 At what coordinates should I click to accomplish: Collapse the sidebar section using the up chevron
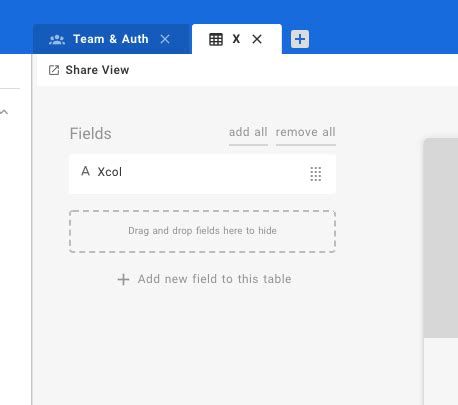4,112
